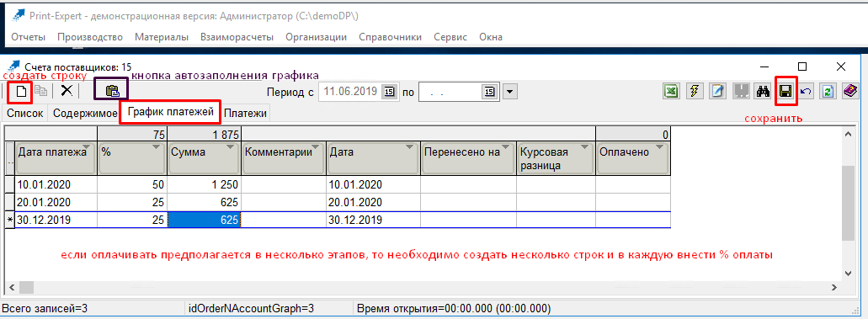Screen dimensions: 868x319
Task: Click the asterisk row selector of the 30.12.2019 row
Action: pyautogui.click(x=9, y=220)
